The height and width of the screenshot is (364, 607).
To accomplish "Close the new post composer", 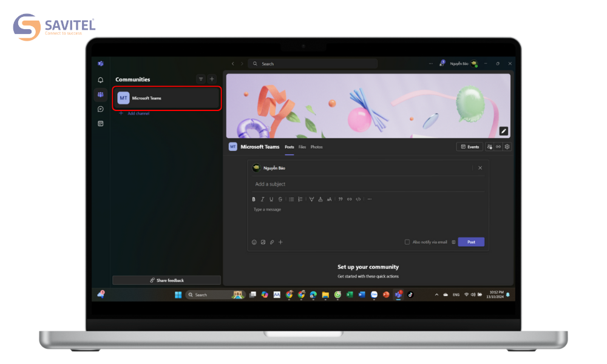I will (x=480, y=168).
